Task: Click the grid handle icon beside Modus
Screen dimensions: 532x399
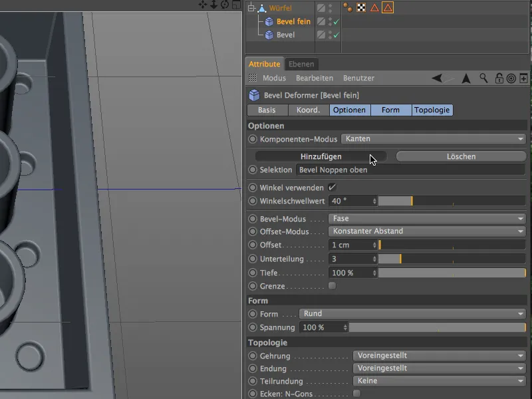Action: point(253,78)
